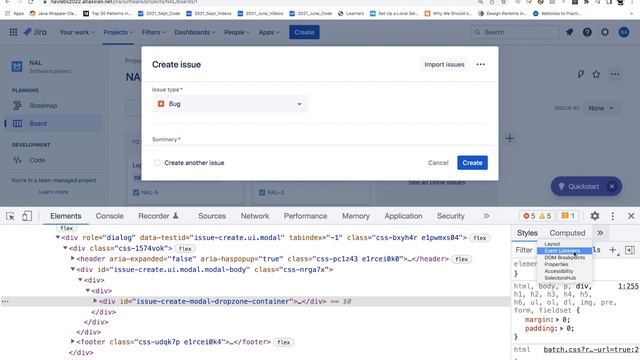Screen dimensions: 640x360
Task: Collapse the role dialog div node
Action: coord(58,237)
